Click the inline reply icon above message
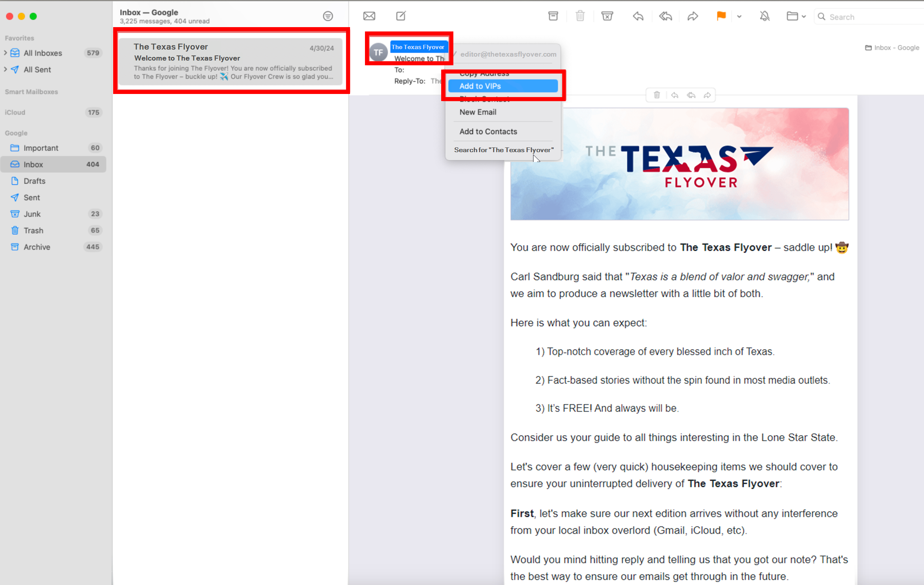 tap(675, 95)
